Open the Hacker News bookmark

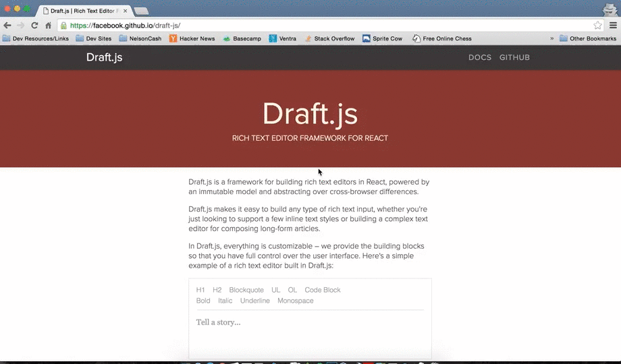pyautogui.click(x=192, y=38)
